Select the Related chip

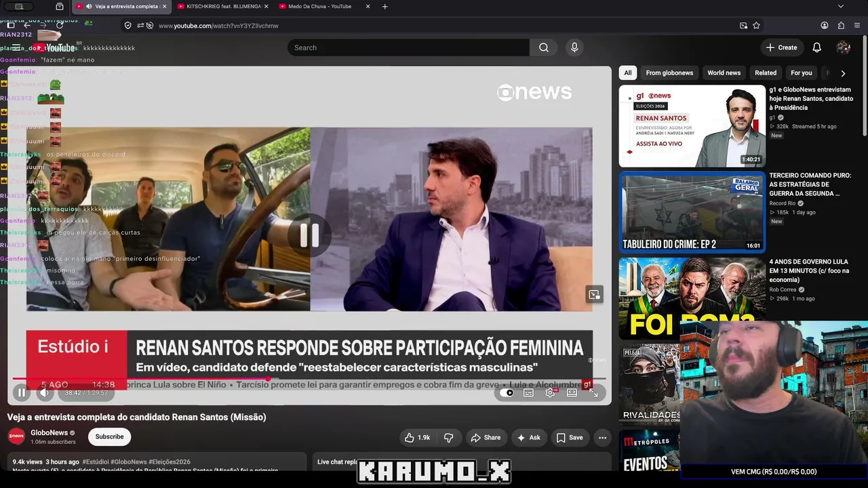[766, 73]
